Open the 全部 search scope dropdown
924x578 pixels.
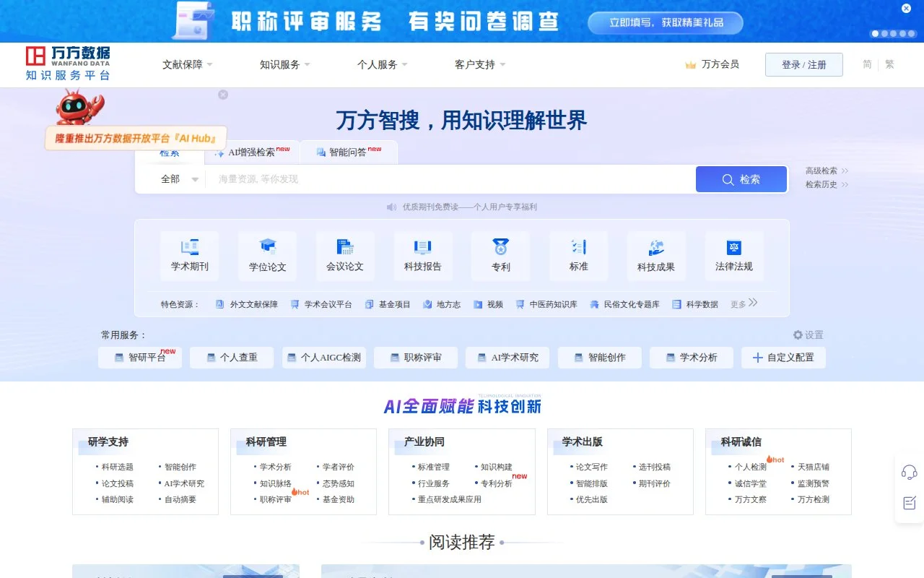point(179,179)
